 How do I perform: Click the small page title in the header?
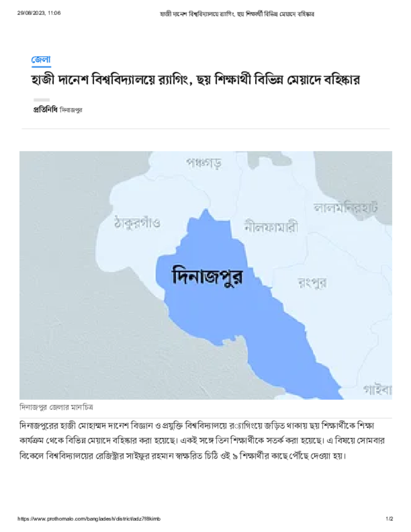point(237,13)
